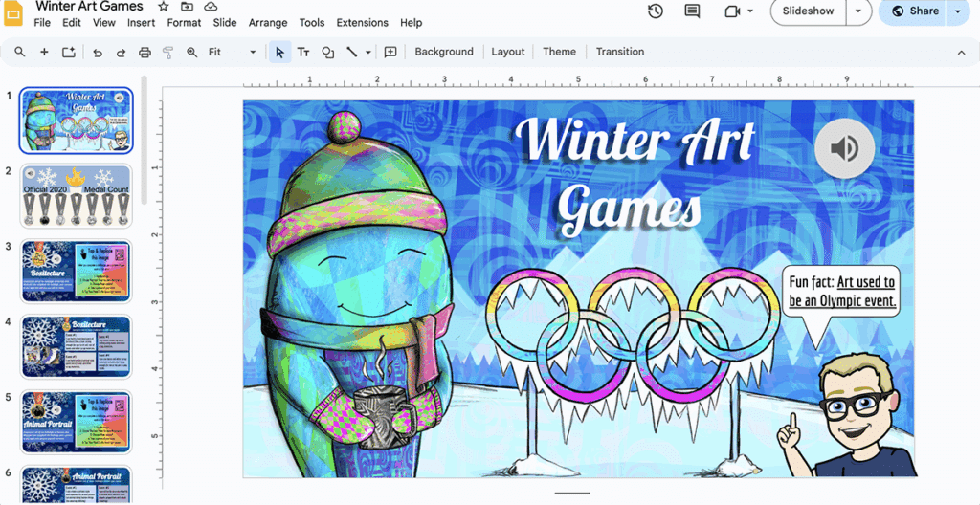This screenshot has width=980, height=505.
Task: Select slide 3 Boxitecture thumbnail
Action: (77, 272)
